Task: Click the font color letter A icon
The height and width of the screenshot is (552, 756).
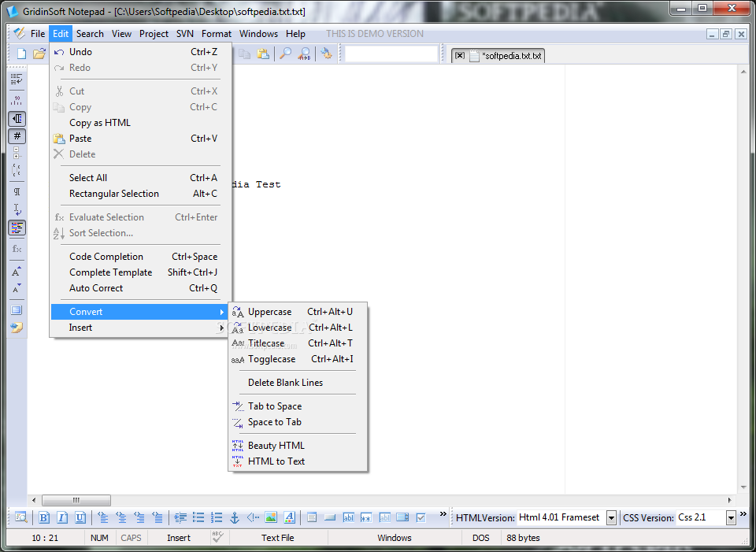Action: [x=289, y=518]
